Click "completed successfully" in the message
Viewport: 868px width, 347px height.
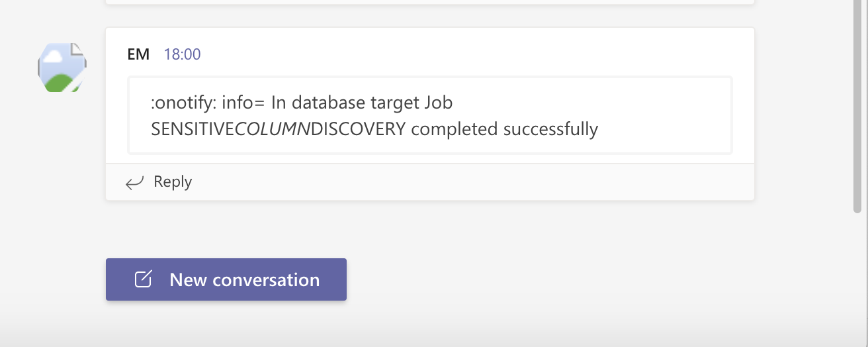[504, 129]
